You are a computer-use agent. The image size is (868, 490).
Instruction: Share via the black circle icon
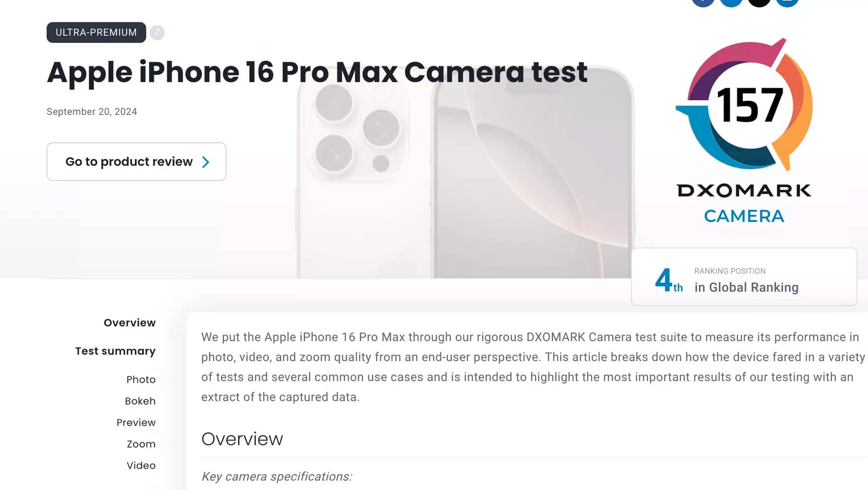click(x=759, y=2)
